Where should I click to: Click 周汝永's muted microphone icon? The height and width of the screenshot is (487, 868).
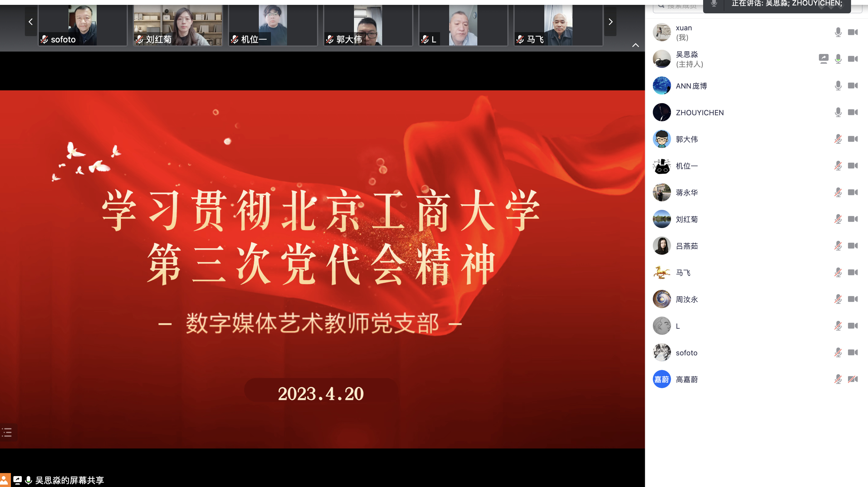pyautogui.click(x=838, y=299)
